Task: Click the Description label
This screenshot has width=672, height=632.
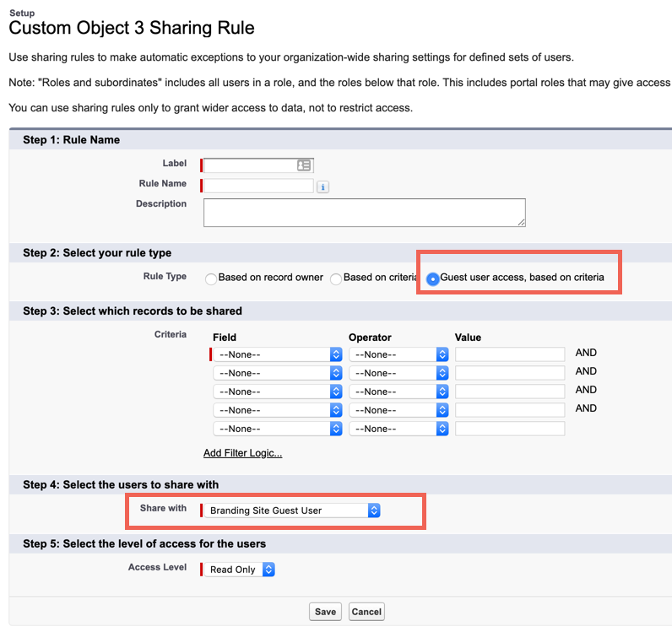Action: (x=161, y=203)
